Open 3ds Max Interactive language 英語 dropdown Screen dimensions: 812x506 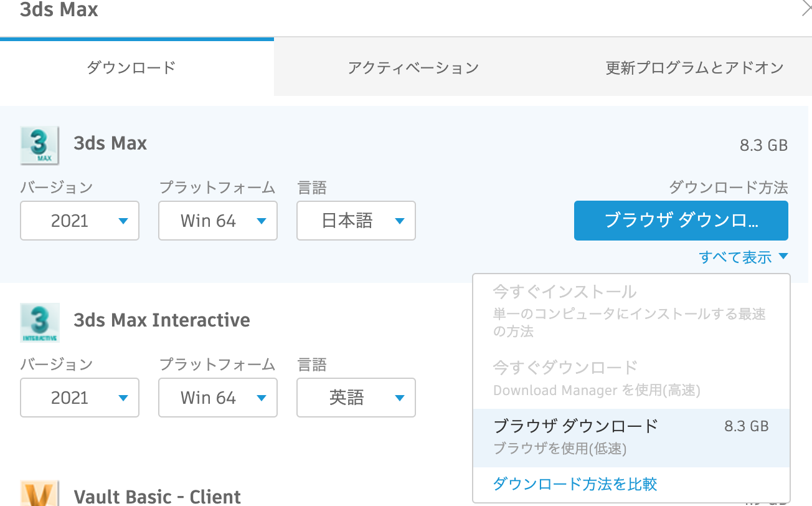click(356, 398)
